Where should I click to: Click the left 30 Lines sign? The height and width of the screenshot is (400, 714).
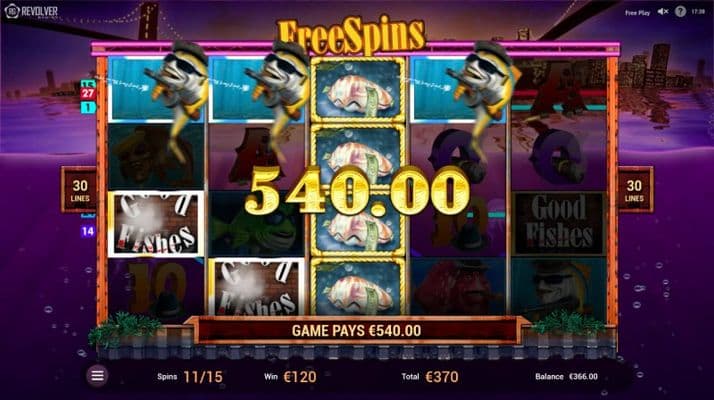(80, 190)
